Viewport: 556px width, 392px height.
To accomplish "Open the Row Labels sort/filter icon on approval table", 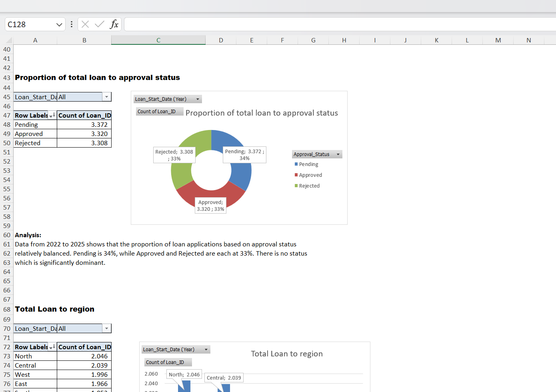I will [52, 115].
